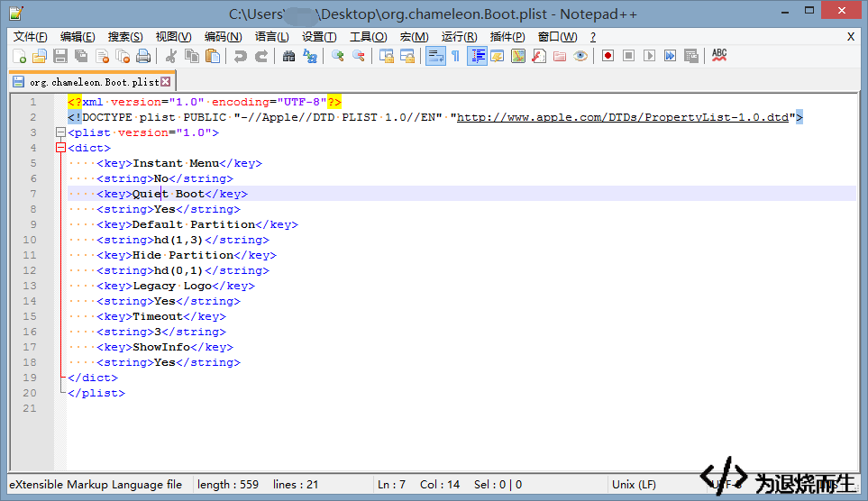Open the 文件(F) menu

click(x=30, y=37)
